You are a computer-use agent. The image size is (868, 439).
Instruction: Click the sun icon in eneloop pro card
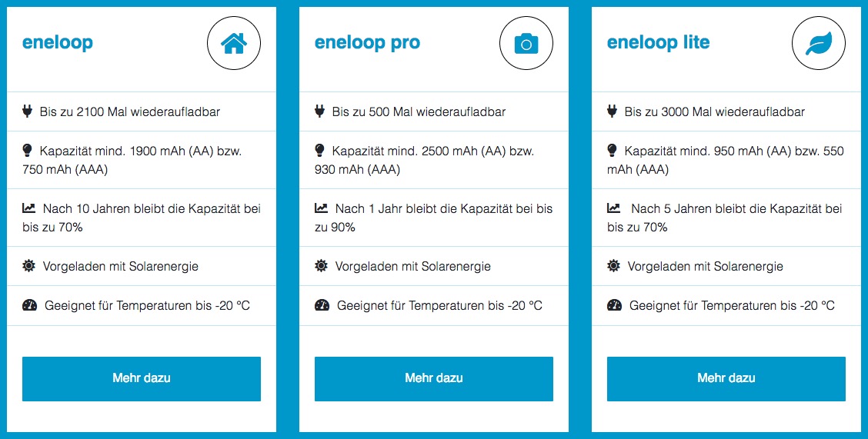321,266
